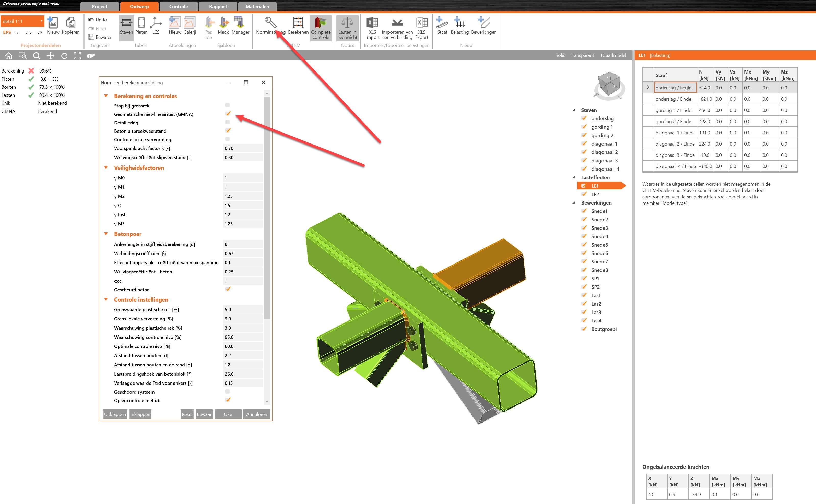816x504 pixels.
Task: Hide diagonaal 3 member checkbox
Action: pos(584,160)
